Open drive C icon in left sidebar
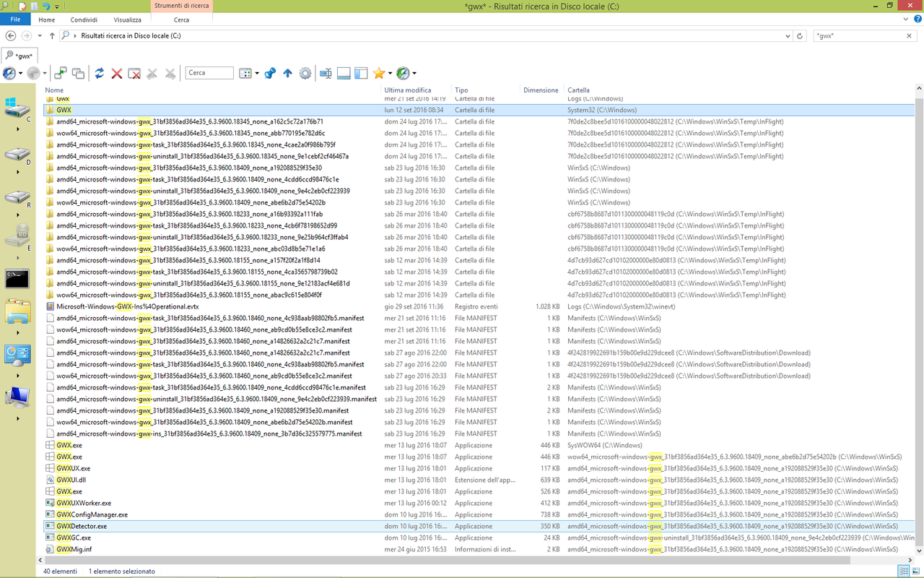The image size is (924, 578). [17, 108]
